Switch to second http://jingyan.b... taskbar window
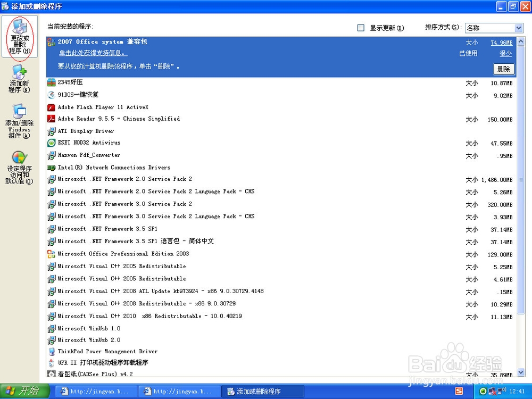Image resolution: width=532 pixels, height=399 pixels. 179,391
